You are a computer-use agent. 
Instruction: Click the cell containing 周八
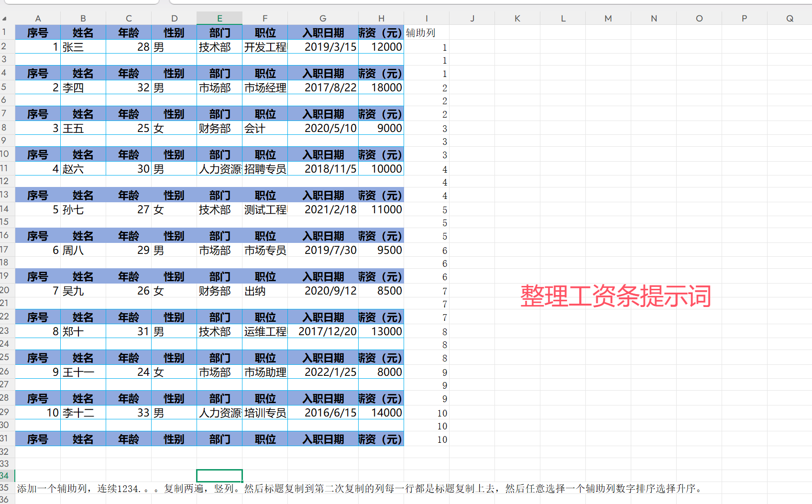coord(83,250)
